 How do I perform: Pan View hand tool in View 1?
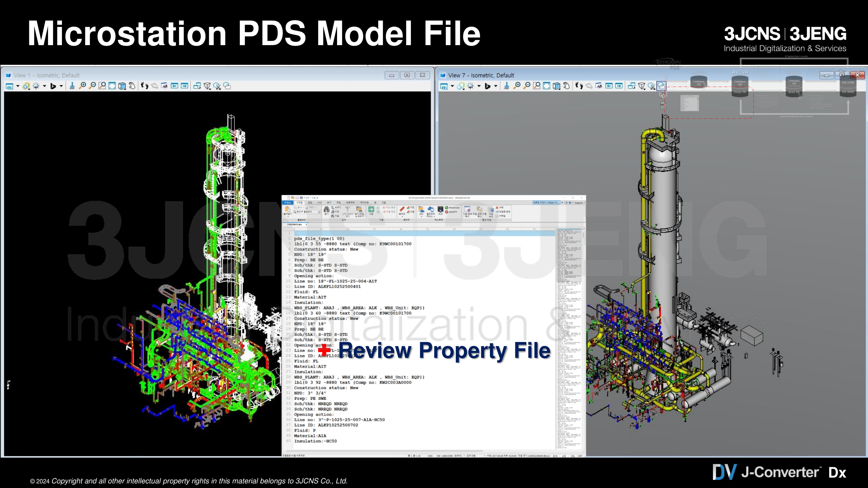(x=133, y=86)
